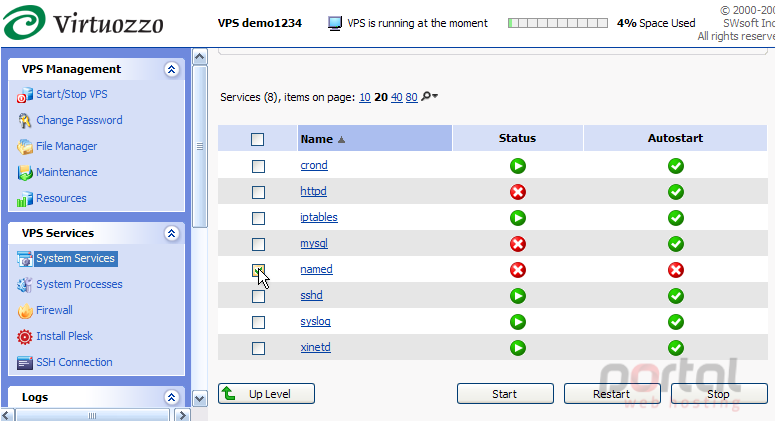The image size is (776, 422).
Task: Click the Autostart column header
Action: [675, 138]
